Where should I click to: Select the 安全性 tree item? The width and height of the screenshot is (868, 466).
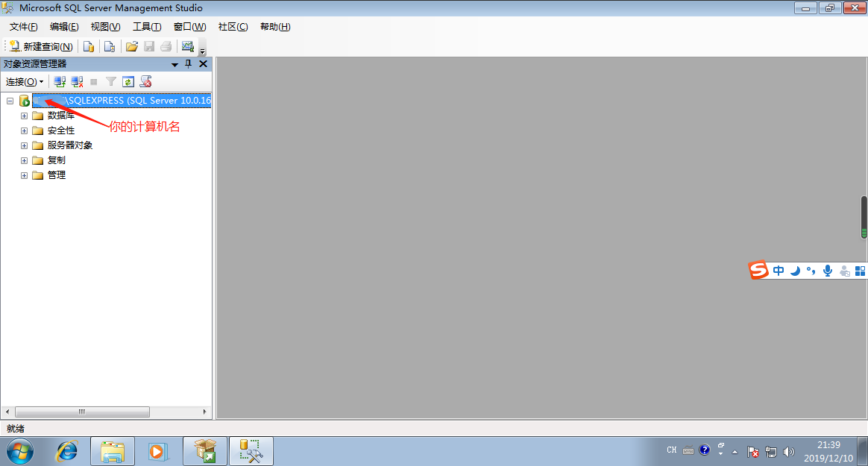click(61, 130)
